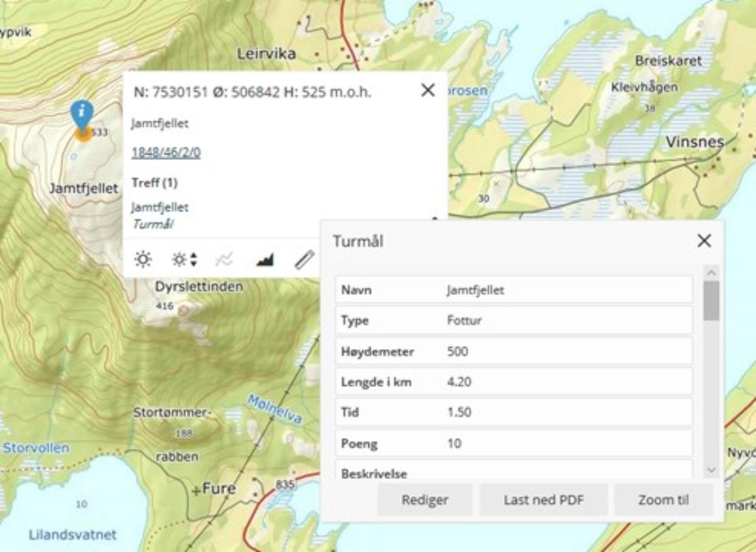Open property link 1848/46/2/0

(x=166, y=152)
